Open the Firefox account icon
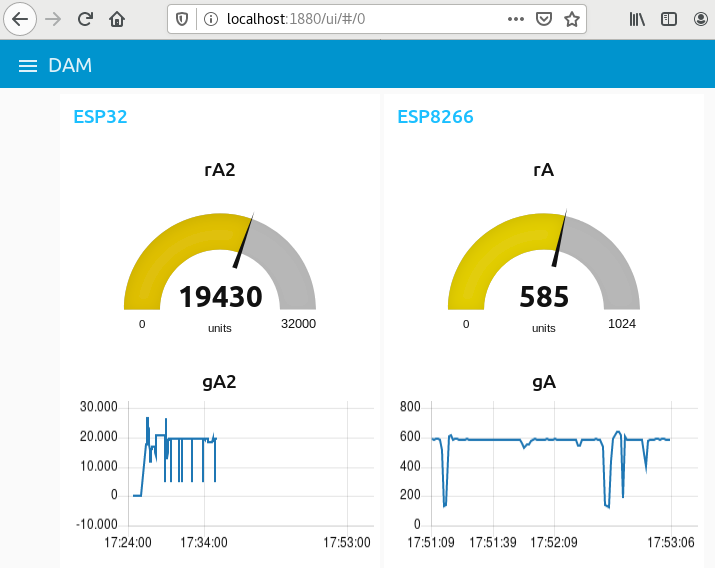The image size is (715, 568). click(701, 19)
